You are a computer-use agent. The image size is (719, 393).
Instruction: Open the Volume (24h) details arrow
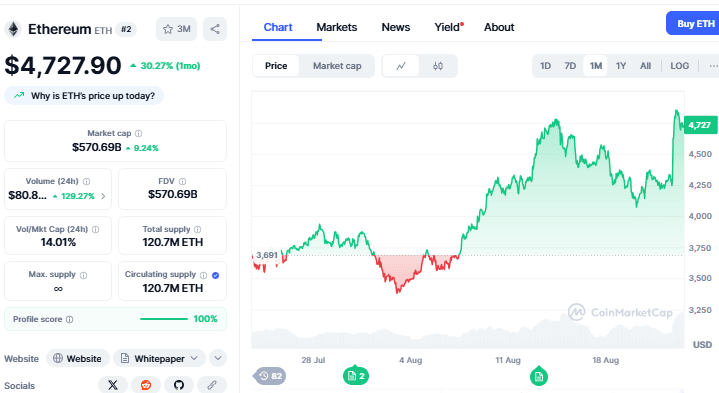(103, 196)
